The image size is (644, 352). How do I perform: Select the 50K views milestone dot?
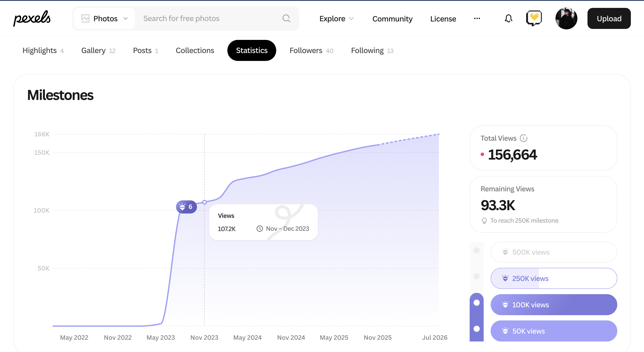[x=476, y=329]
